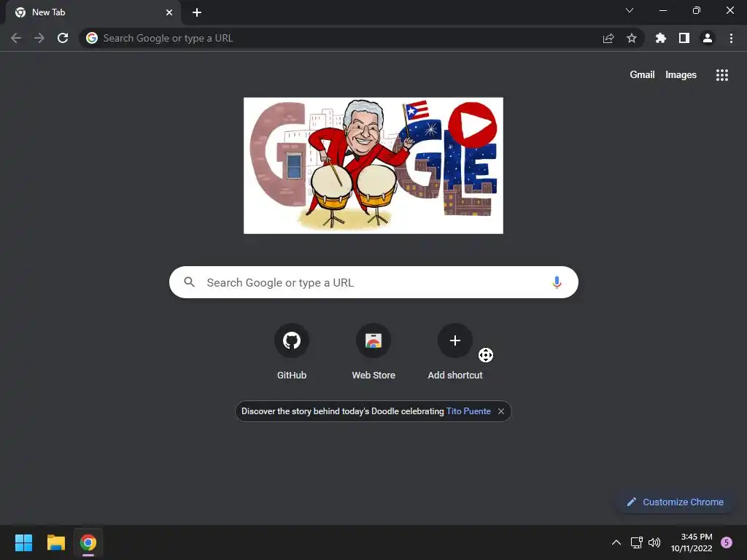Open the volume tray icon
747x560 pixels.
[654, 542]
